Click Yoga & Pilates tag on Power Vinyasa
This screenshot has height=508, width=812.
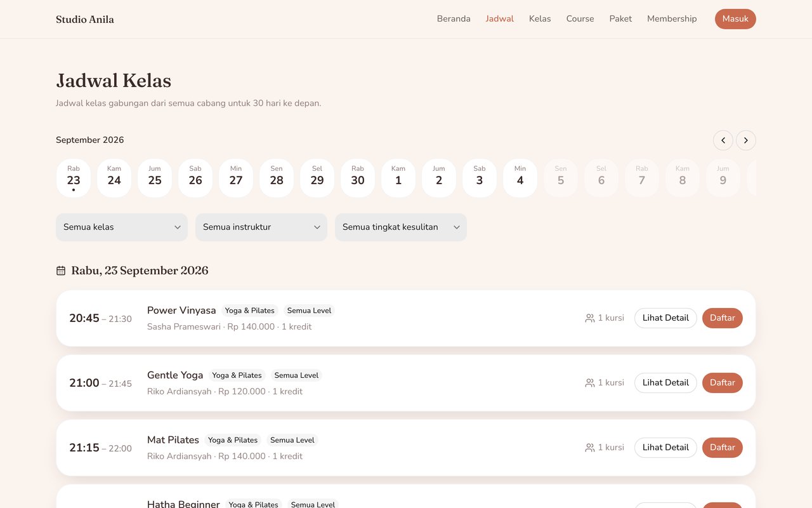(250, 311)
